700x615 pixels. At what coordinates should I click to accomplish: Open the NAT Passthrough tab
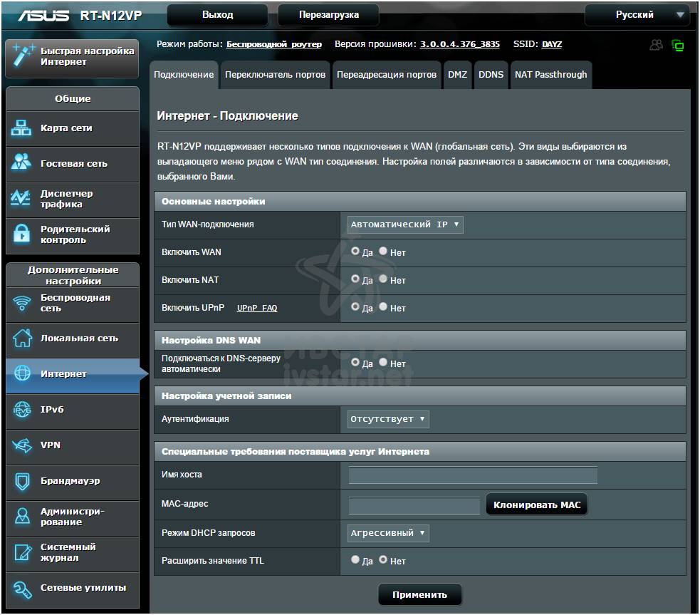click(551, 75)
